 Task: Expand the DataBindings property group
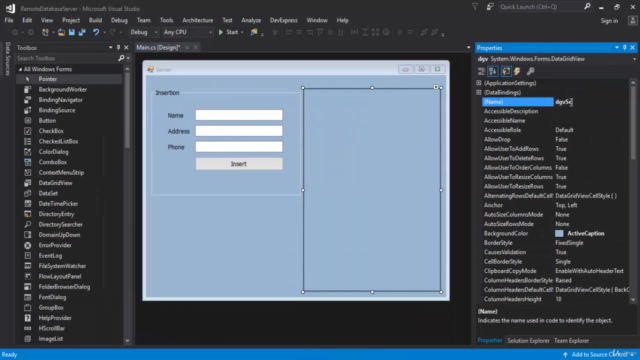point(479,92)
